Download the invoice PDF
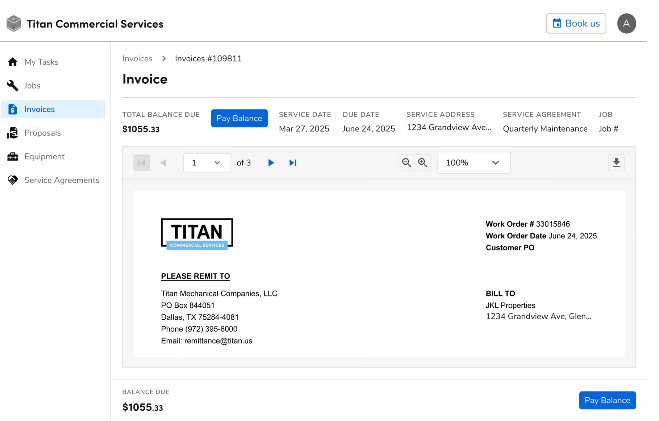Screen dimensions: 659x421 (x=616, y=163)
